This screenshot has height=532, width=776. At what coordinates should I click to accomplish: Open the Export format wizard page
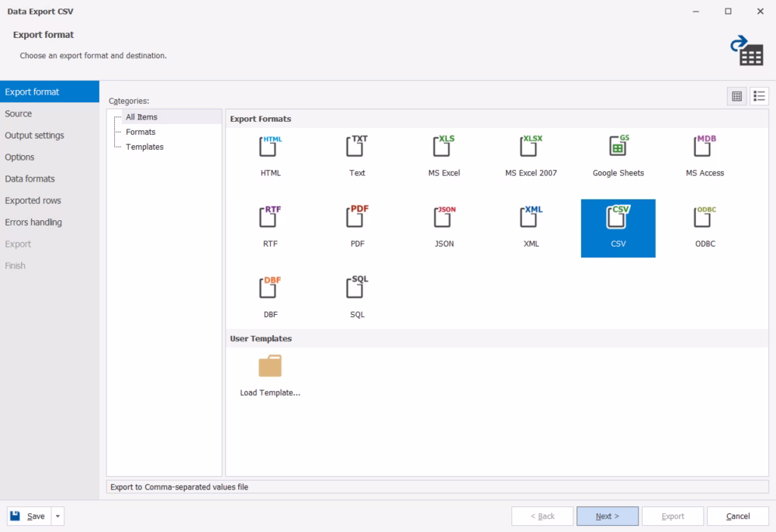50,92
